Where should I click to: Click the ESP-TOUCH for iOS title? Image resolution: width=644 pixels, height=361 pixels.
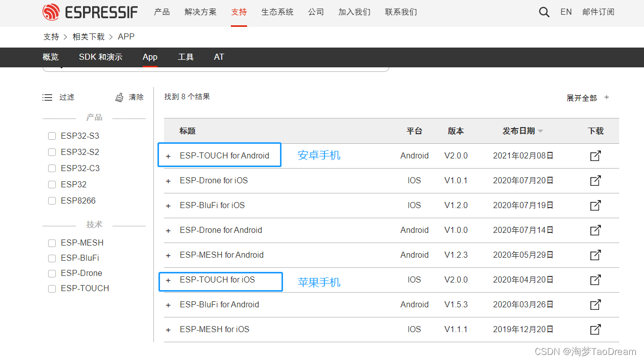coord(217,280)
